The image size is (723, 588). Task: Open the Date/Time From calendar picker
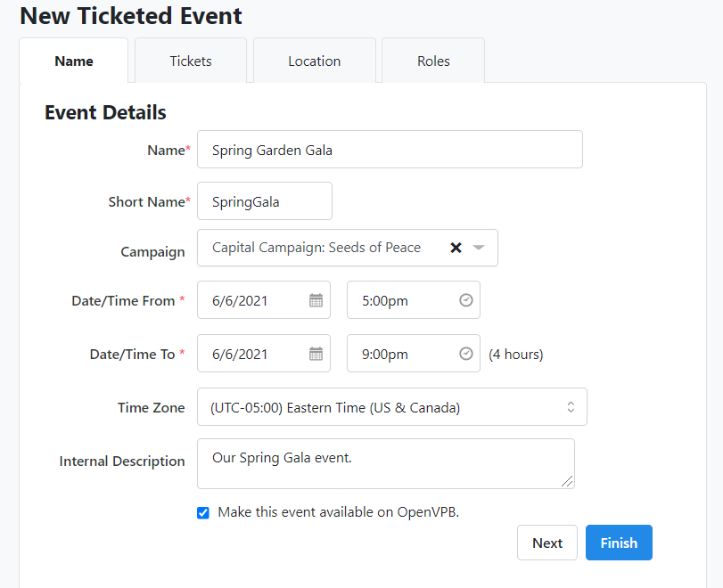click(x=316, y=300)
